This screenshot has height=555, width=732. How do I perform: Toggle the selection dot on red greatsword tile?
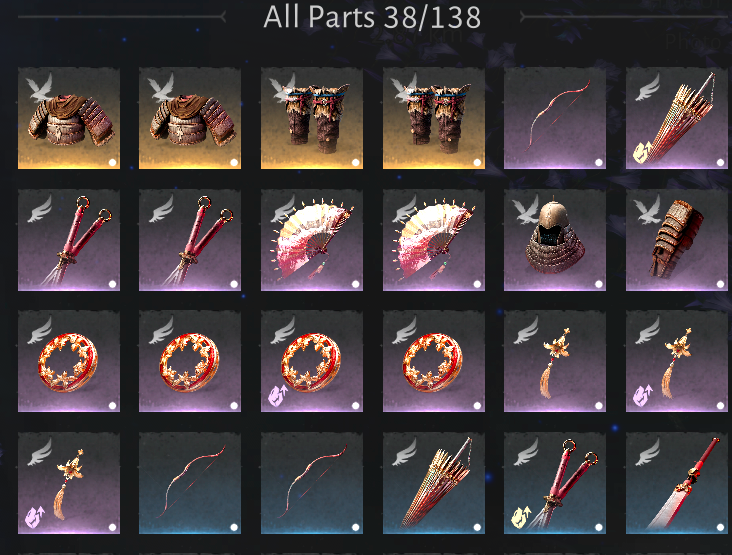pos(720,527)
